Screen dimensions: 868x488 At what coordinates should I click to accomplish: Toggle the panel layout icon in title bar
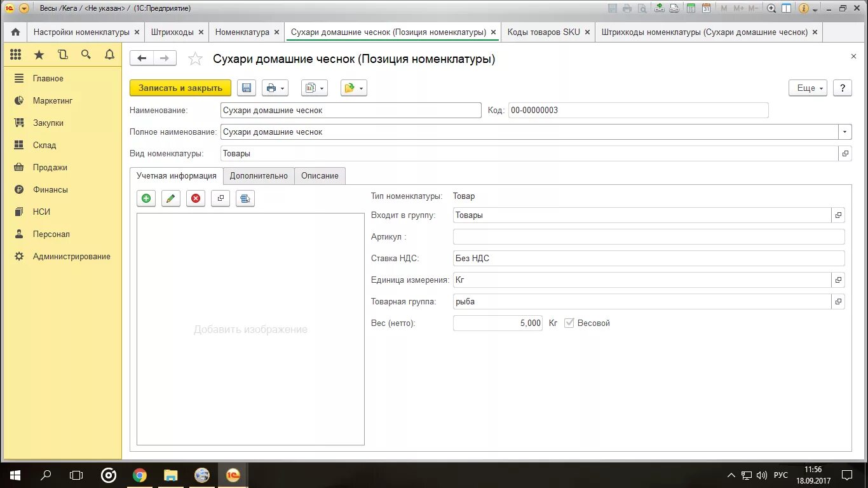tap(787, 8)
